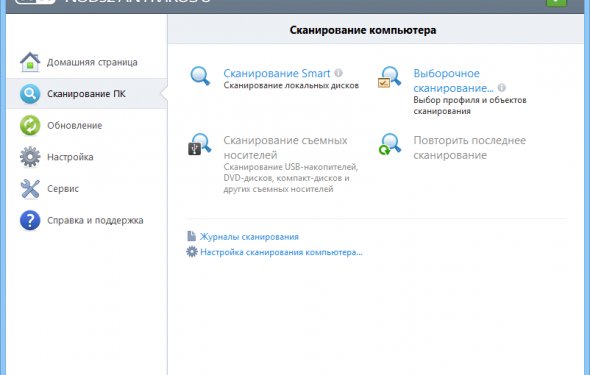The height and width of the screenshot is (375, 590).
Task: Open Выборочное сканирование…
Action: 453,80
